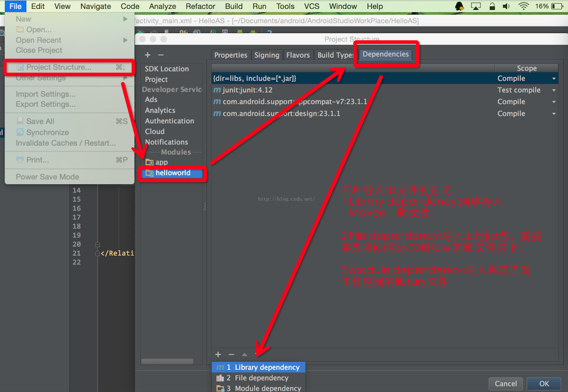Click the Wi-Fi status icon

tap(523, 6)
